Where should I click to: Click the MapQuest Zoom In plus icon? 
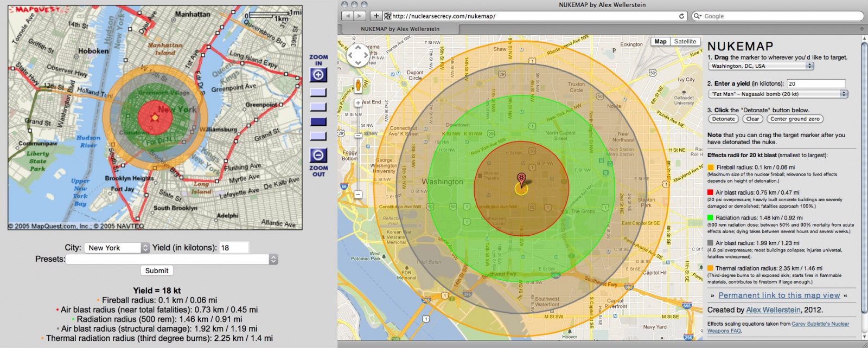tap(318, 75)
